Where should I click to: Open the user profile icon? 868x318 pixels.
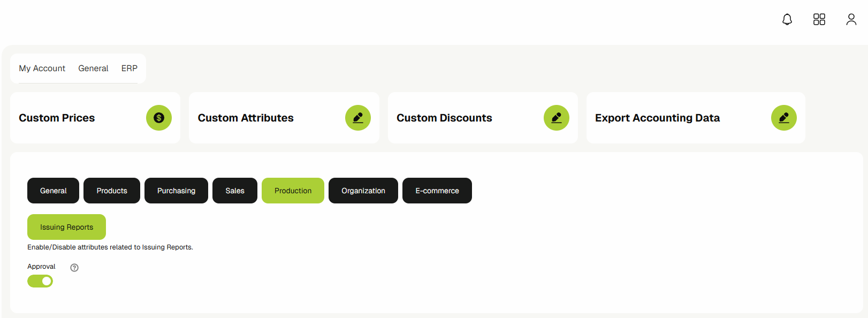851,19
